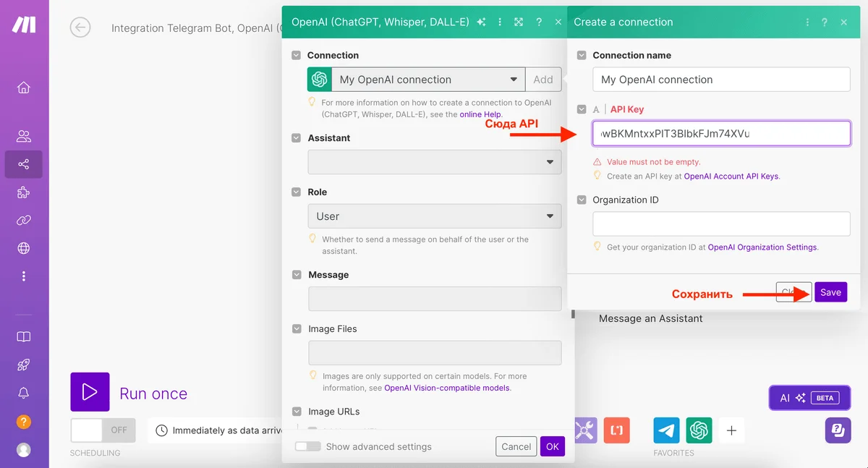This screenshot has width=868, height=468.
Task: Toggle the Organization ID checkbox
Action: (x=582, y=200)
